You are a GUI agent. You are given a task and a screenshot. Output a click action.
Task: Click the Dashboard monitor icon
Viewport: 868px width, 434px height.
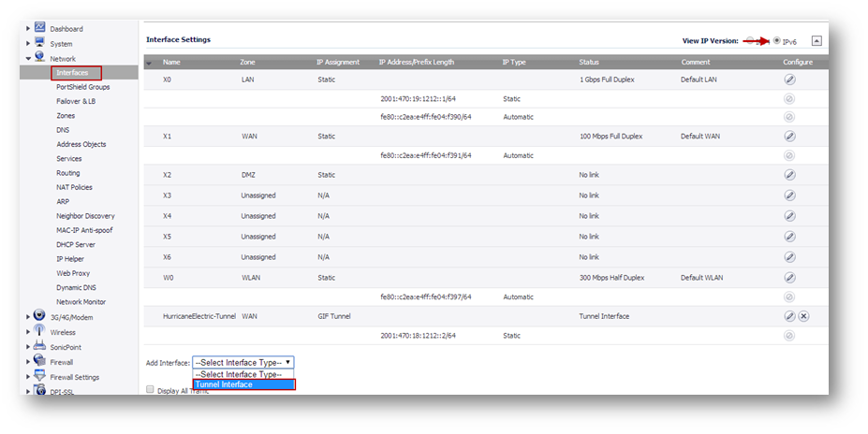[x=39, y=28]
